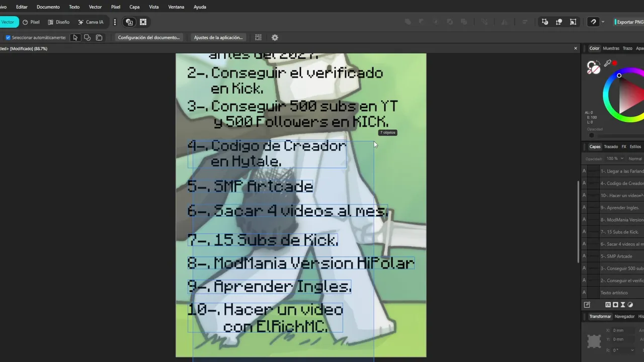Open the Canva IA studio

pos(91,22)
